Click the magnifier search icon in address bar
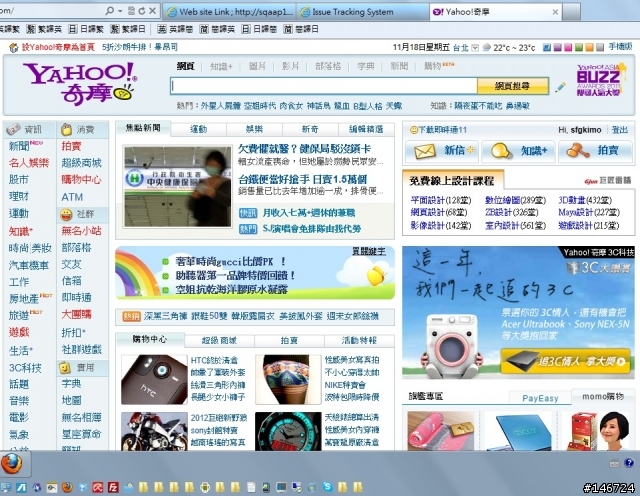The width and height of the screenshot is (640, 496). 110,11
